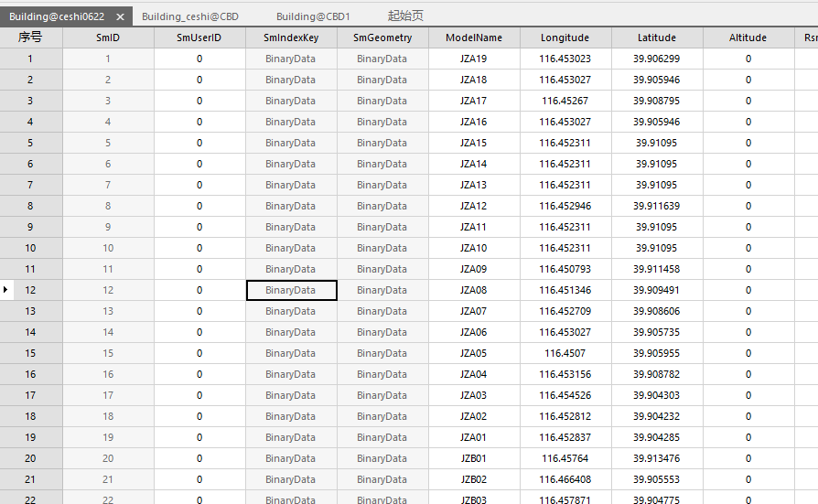Select row header number 5
This screenshot has width=818, height=504.
pyautogui.click(x=30, y=143)
